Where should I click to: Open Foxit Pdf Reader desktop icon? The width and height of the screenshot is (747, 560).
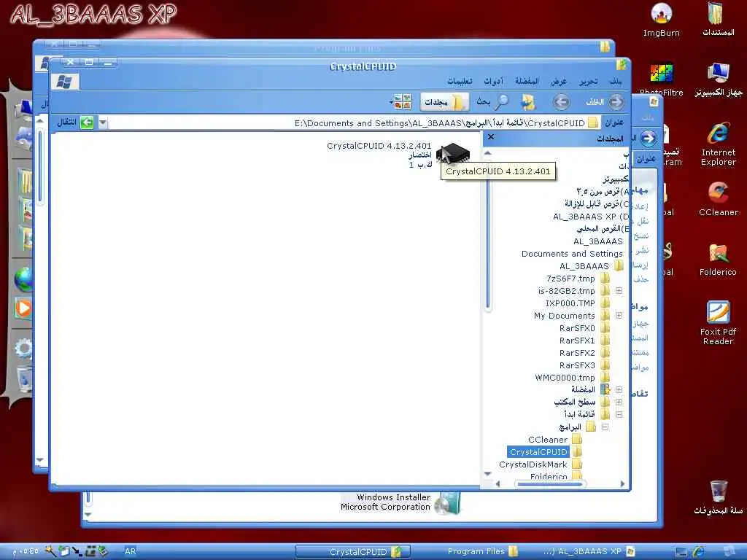point(718,322)
